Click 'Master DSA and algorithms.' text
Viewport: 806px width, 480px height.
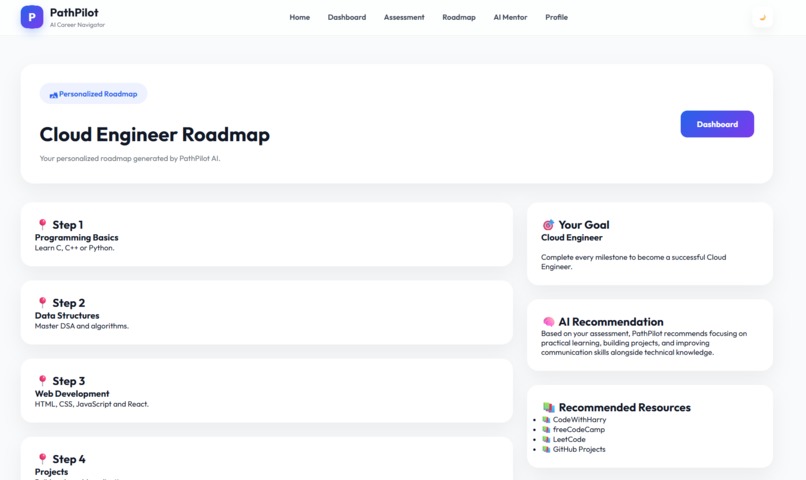82,326
